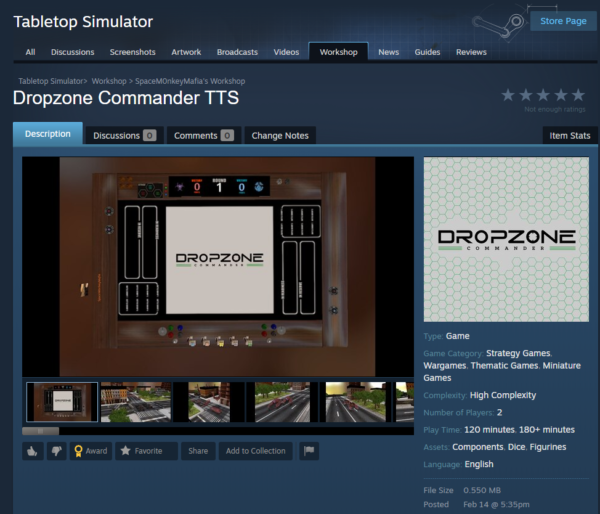
Task: Click the Dice asset tag
Action: [x=517, y=447]
